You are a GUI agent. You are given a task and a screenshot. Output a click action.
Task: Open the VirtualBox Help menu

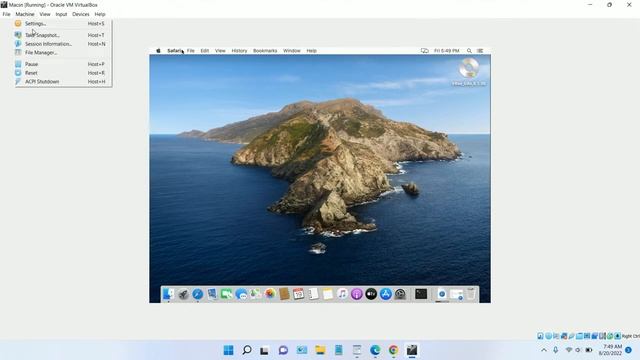tap(100, 14)
